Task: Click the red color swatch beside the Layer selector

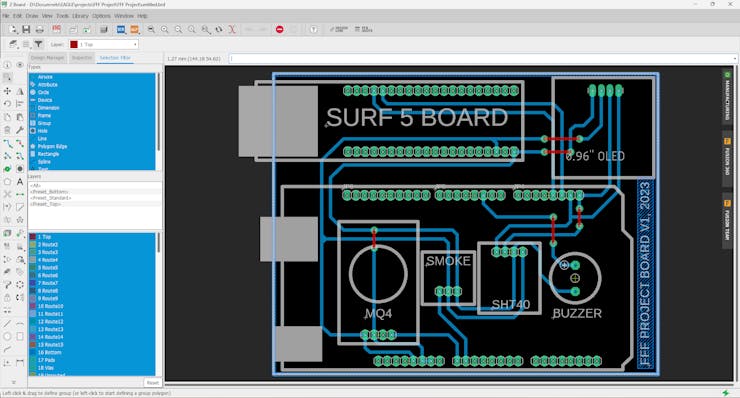Action: coord(74,44)
